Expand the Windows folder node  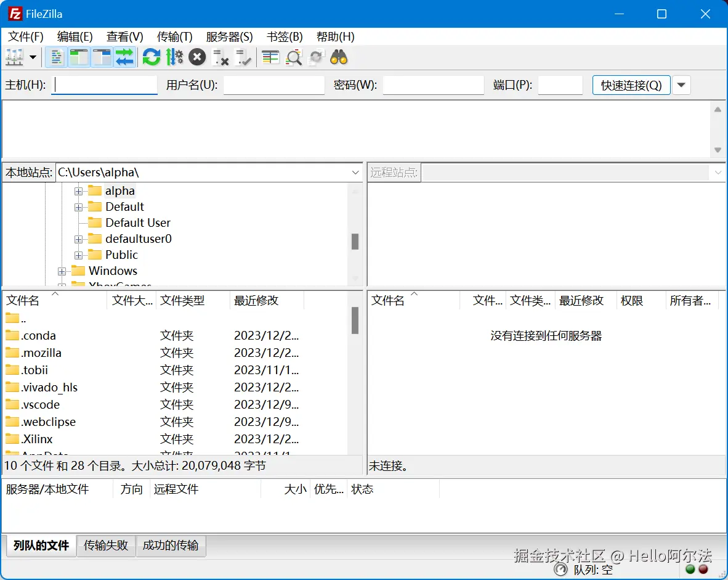[x=62, y=271]
